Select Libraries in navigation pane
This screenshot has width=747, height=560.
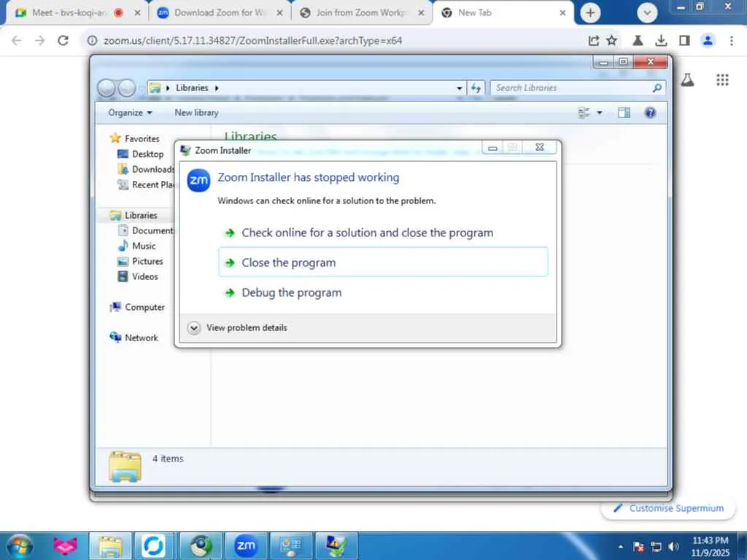point(141,215)
